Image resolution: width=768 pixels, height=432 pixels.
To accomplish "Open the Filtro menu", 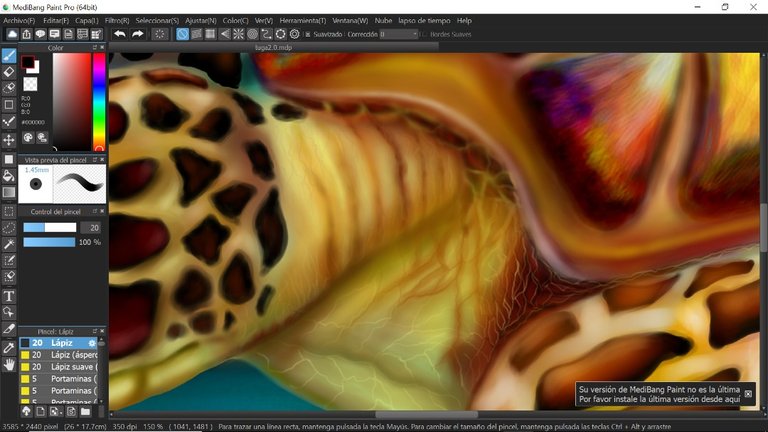I will 117,21.
